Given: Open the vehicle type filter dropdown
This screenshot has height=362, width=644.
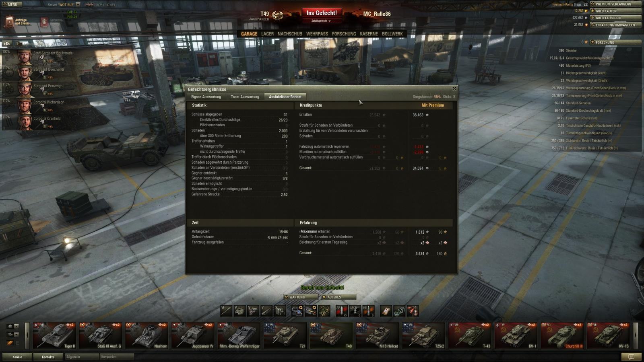Looking at the screenshot, I should tap(13, 334).
